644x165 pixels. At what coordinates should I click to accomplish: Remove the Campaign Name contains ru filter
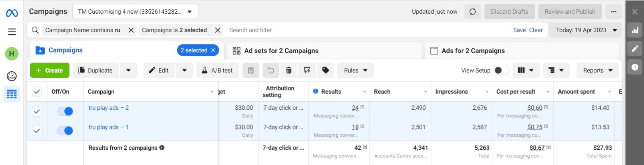pos(131,30)
